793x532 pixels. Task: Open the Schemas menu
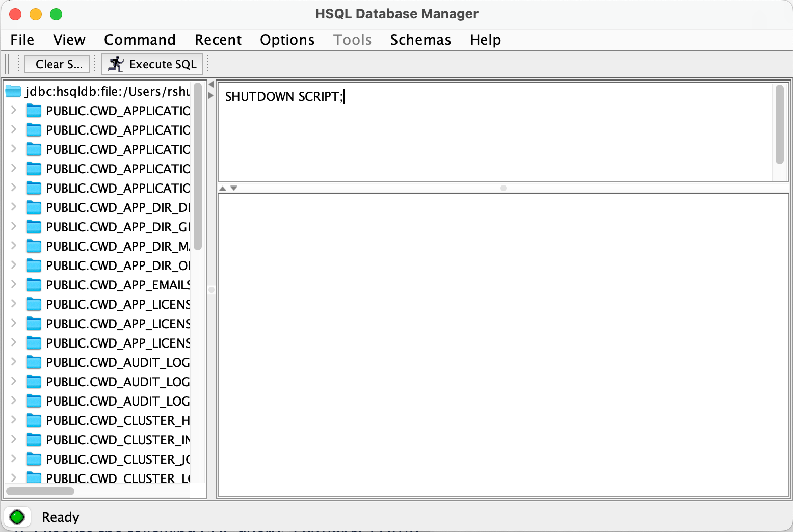tap(420, 40)
